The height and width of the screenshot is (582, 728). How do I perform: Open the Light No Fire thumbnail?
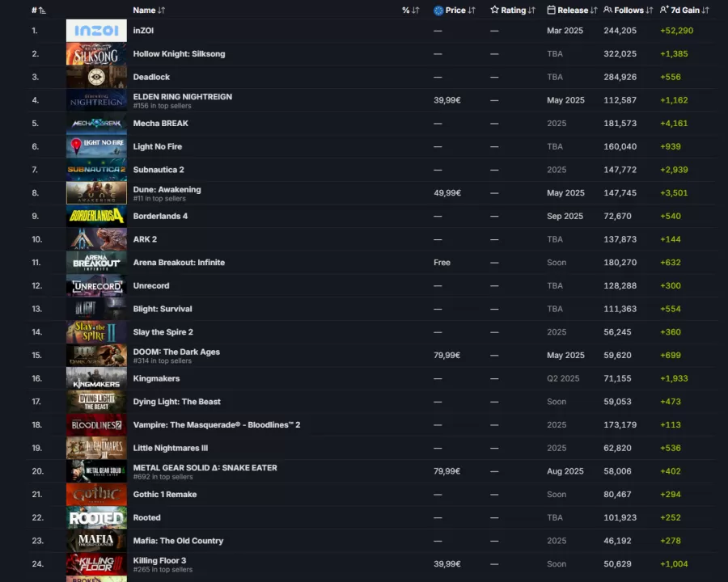click(x=96, y=146)
